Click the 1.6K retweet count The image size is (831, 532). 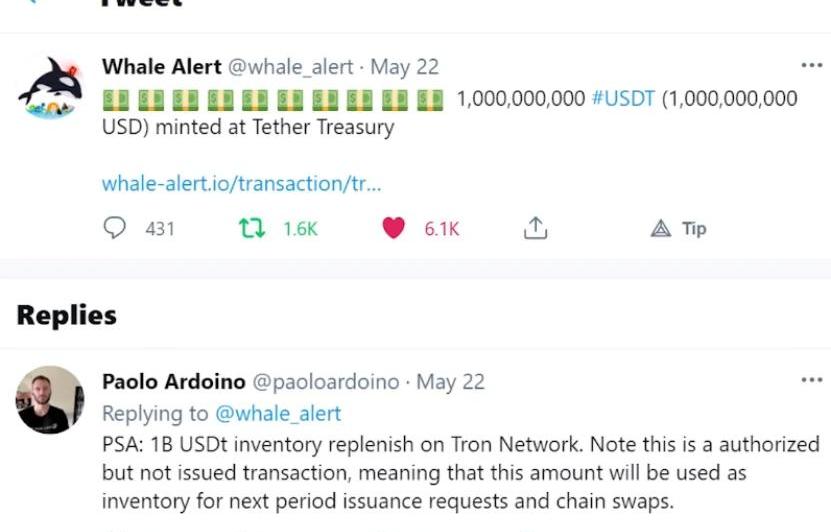pos(300,229)
